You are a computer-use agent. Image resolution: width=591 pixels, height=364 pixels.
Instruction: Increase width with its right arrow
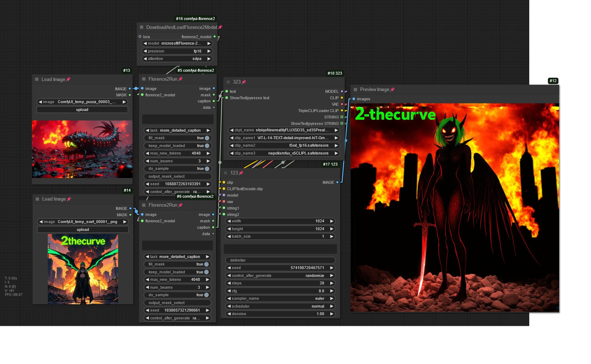click(x=332, y=221)
